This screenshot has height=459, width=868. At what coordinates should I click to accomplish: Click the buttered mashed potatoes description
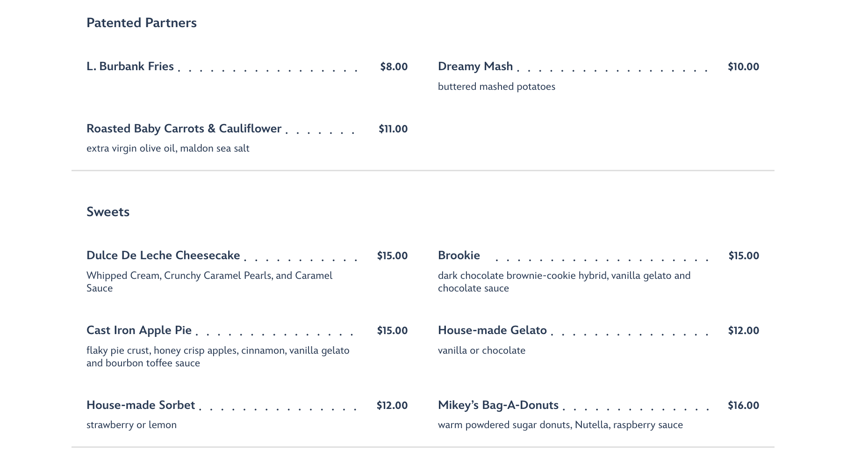(x=496, y=87)
